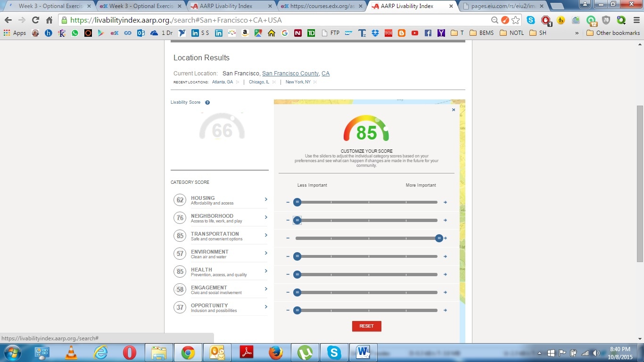Viewport: 644px width, 362px height.
Task: Open the Yahoo bookmark
Action: [x=441, y=33]
